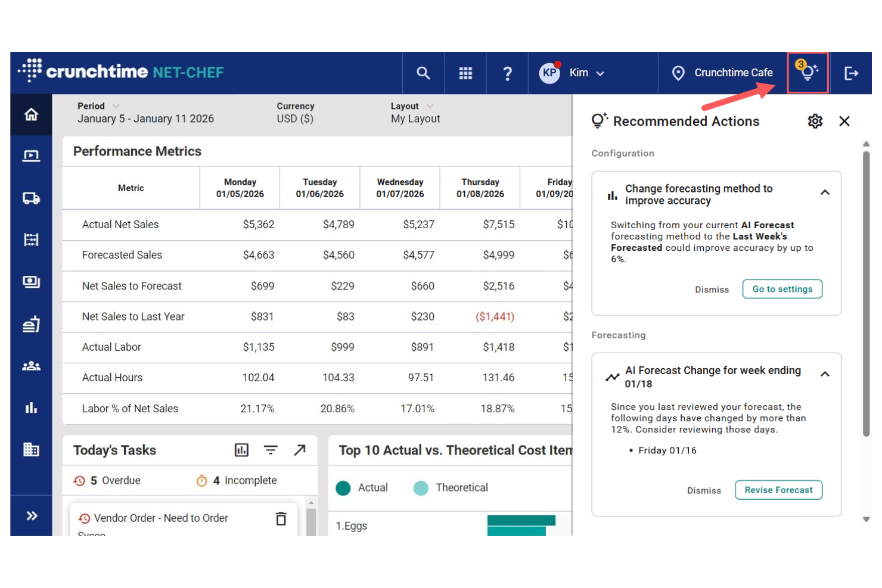Screen dimensions: 882x588
Task: Open the Recommended Actions lightbulb icon
Action: point(808,73)
